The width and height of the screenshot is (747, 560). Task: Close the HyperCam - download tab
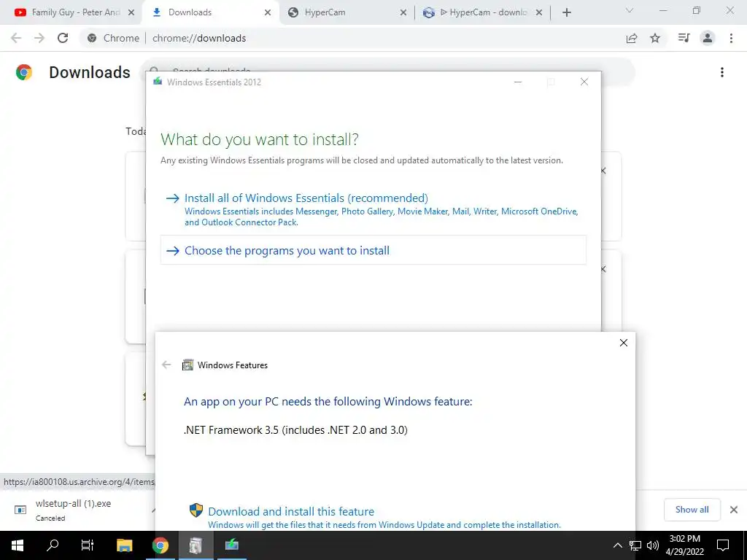coord(539,12)
